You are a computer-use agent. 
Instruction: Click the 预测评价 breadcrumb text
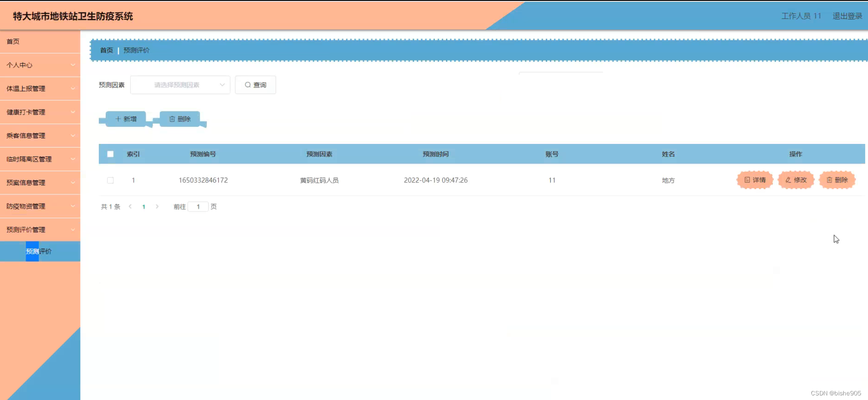(137, 50)
